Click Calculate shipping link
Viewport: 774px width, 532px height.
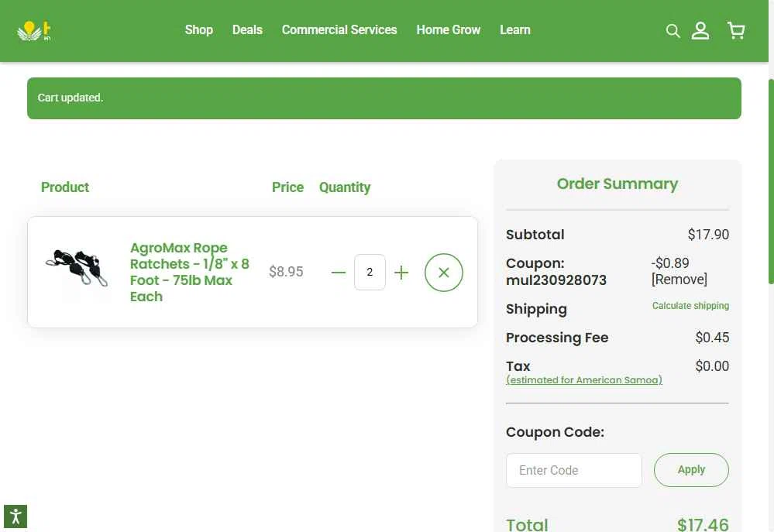(690, 305)
